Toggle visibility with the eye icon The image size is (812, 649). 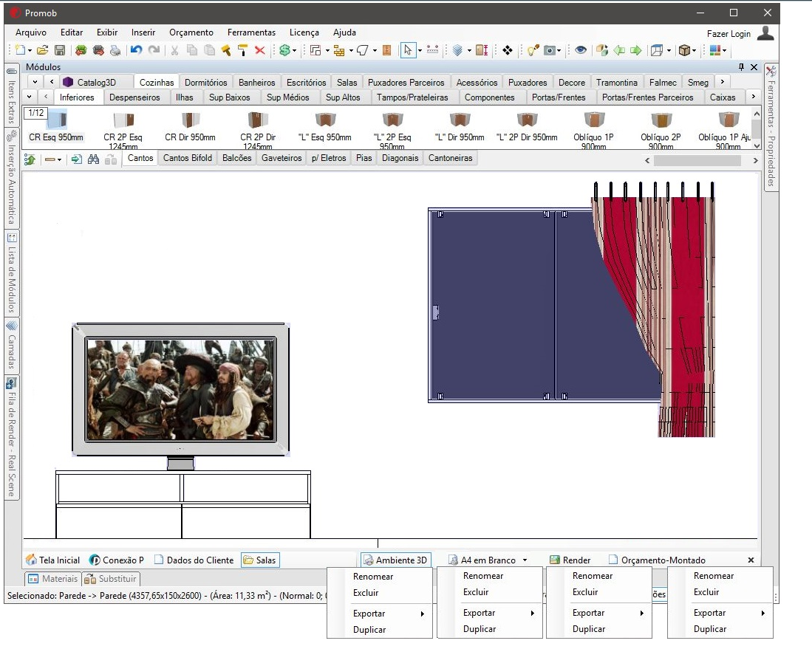581,50
